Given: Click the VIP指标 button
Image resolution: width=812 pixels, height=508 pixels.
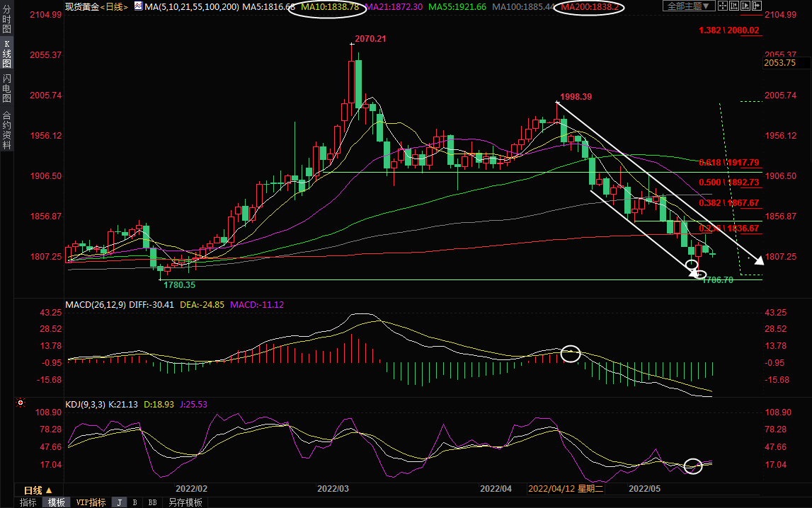Looking at the screenshot, I should pyautogui.click(x=91, y=502).
